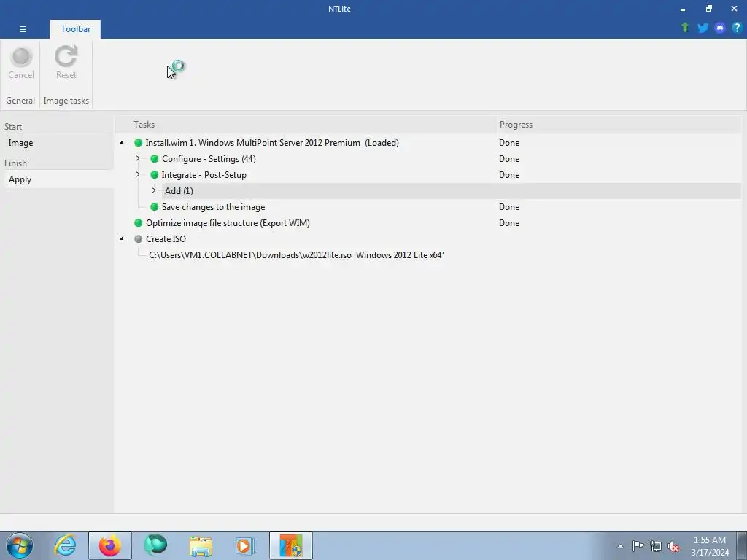Click the Done status for Install.wim
The width and height of the screenshot is (747, 560).
point(508,143)
